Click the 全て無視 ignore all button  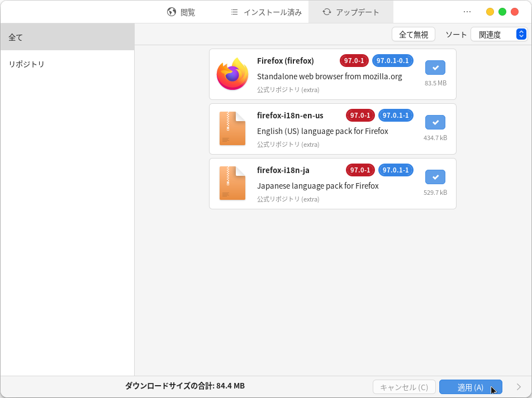tap(414, 35)
